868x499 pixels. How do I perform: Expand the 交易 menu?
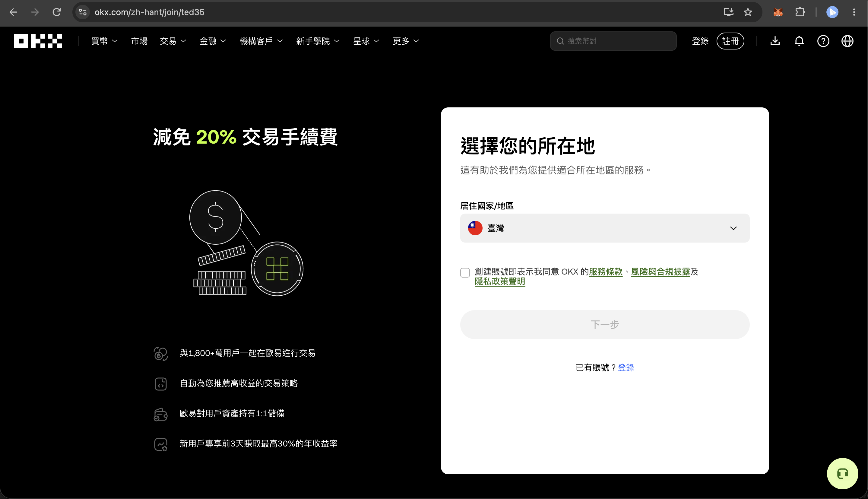[173, 41]
